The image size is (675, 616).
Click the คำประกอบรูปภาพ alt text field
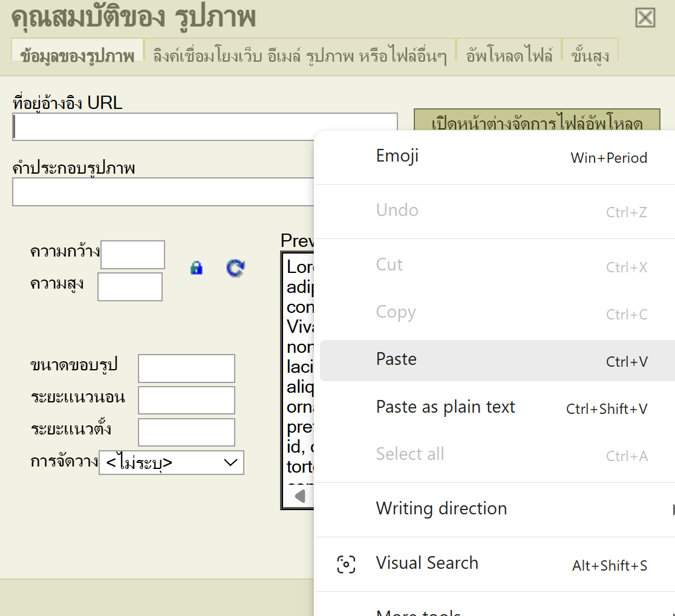pos(163,192)
